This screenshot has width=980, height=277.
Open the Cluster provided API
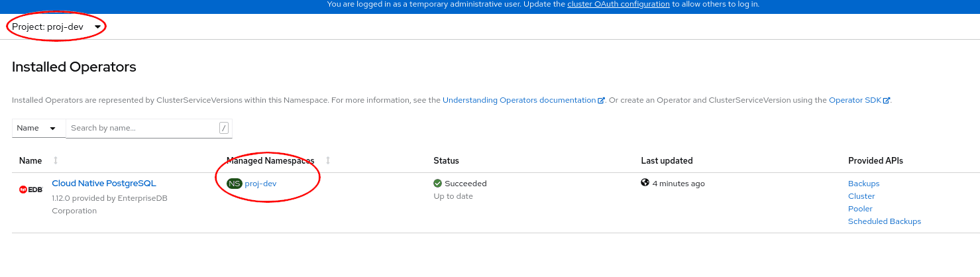click(861, 196)
